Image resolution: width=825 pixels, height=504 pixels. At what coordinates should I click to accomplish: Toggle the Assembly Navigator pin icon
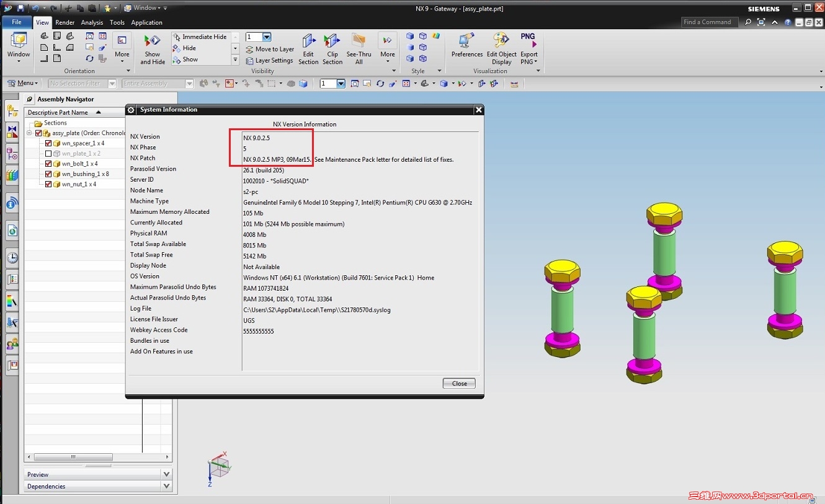coord(30,99)
